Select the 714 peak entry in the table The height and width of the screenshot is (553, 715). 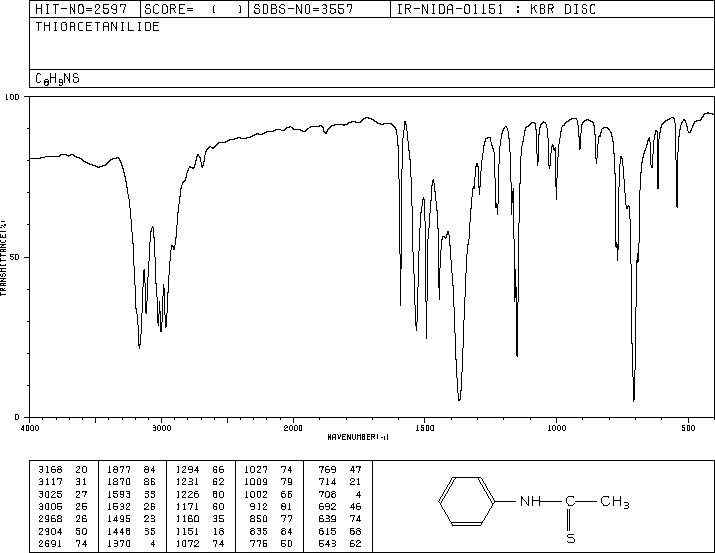point(340,481)
